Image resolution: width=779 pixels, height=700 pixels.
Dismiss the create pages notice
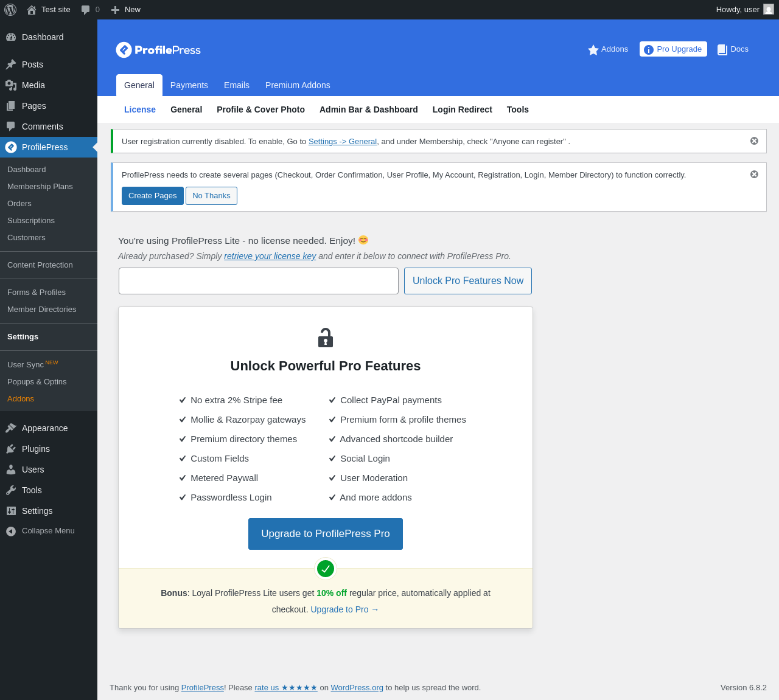[x=754, y=175]
